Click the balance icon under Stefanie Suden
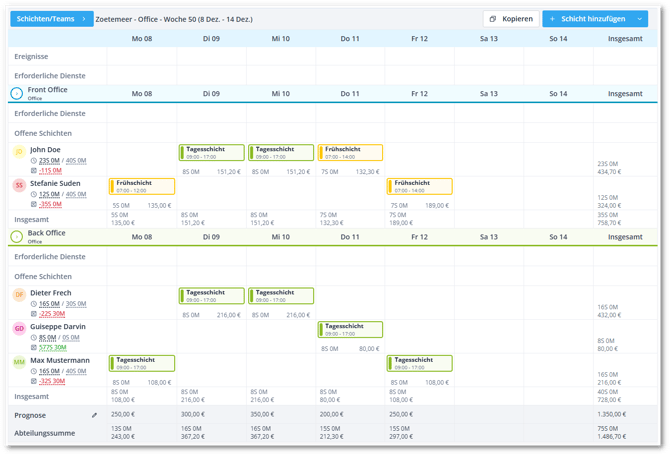Viewport: 670px width, 455px height. tap(34, 204)
